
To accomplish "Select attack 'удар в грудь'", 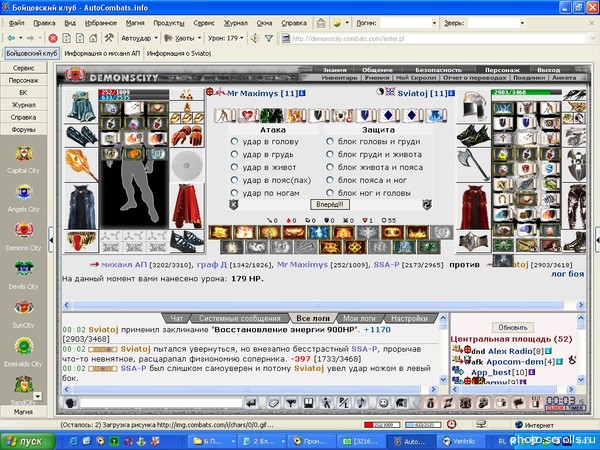I will (x=234, y=154).
